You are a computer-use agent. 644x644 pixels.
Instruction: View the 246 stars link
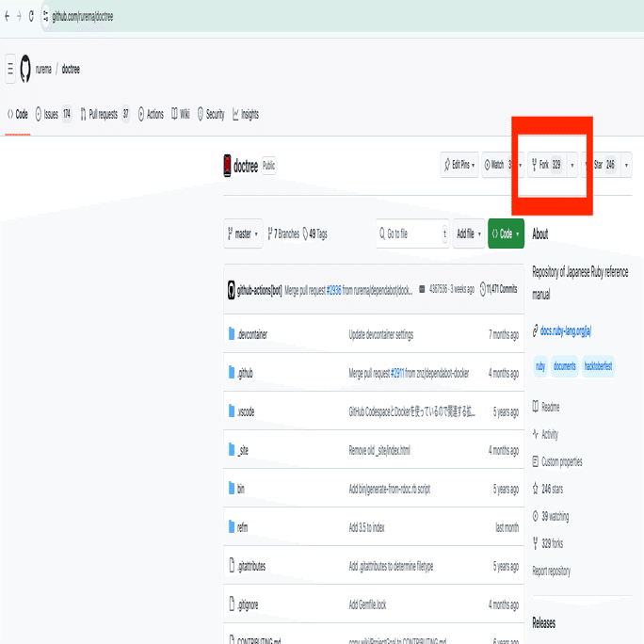point(548,489)
